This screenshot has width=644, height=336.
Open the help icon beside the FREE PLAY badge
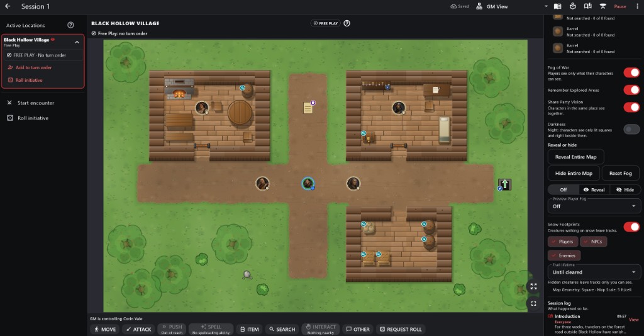point(347,23)
